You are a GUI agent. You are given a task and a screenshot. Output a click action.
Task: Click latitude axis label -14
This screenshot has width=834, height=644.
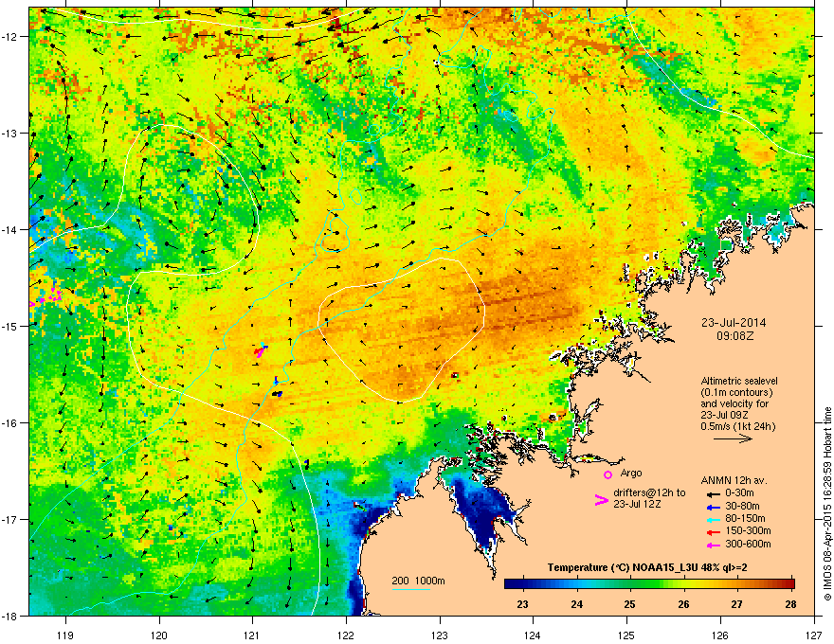9,229
